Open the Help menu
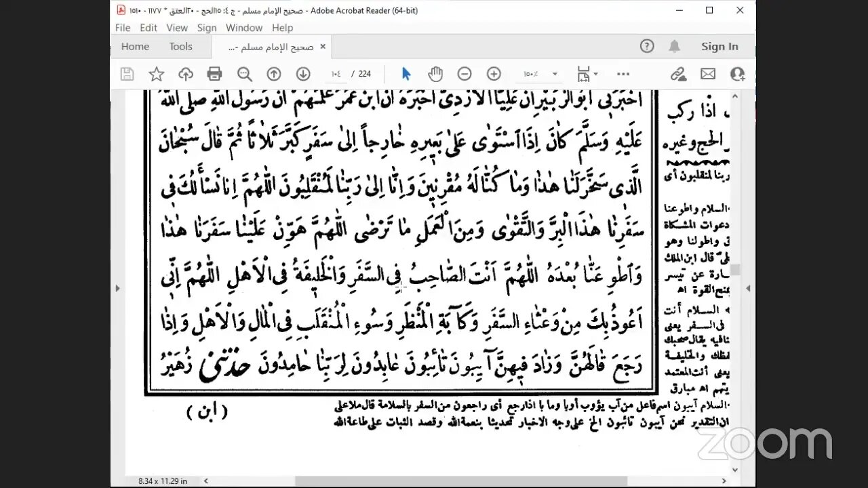The width and height of the screenshot is (868, 488). 283,28
